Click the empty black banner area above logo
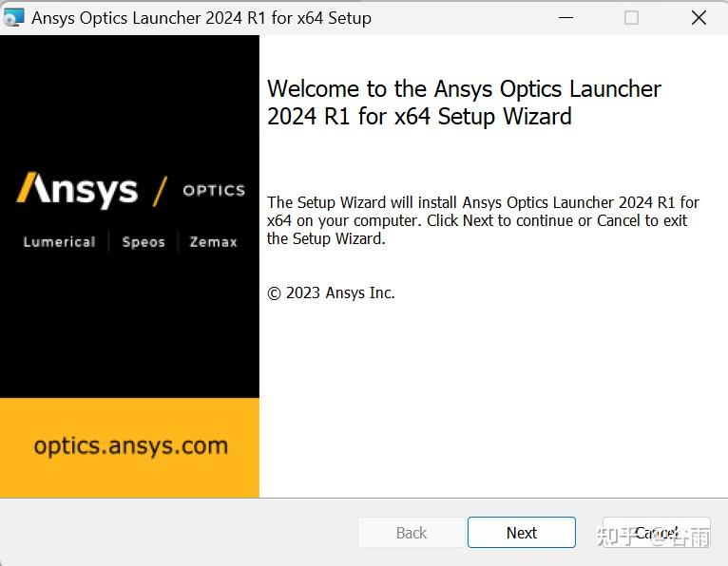The image size is (728, 566). [129, 100]
